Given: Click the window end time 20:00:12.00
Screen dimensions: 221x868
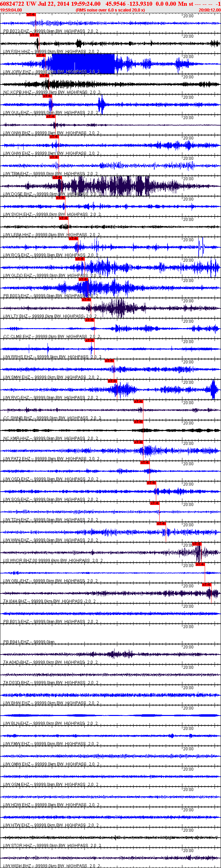Looking at the screenshot, I should [x=209, y=10].
